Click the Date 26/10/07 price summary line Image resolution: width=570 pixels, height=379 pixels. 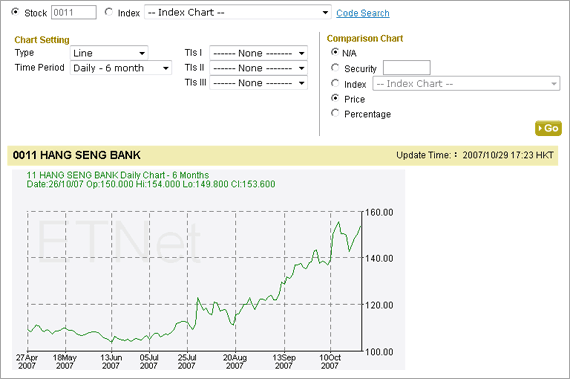click(151, 184)
